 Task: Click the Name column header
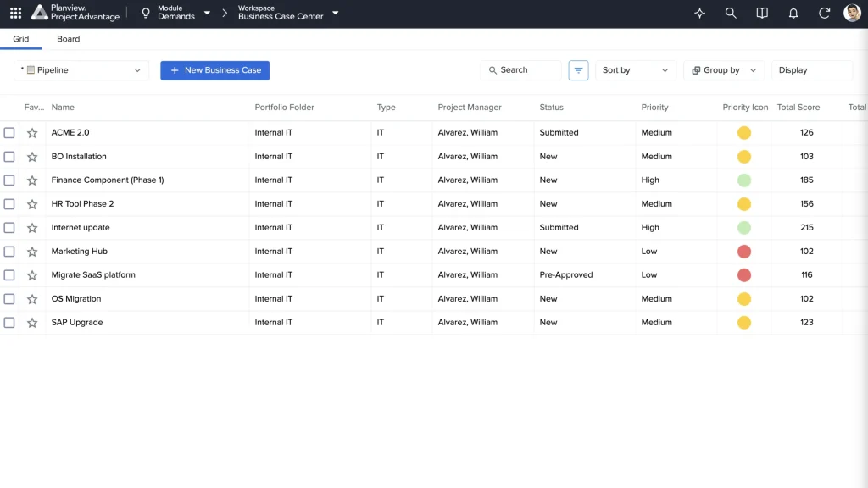63,108
